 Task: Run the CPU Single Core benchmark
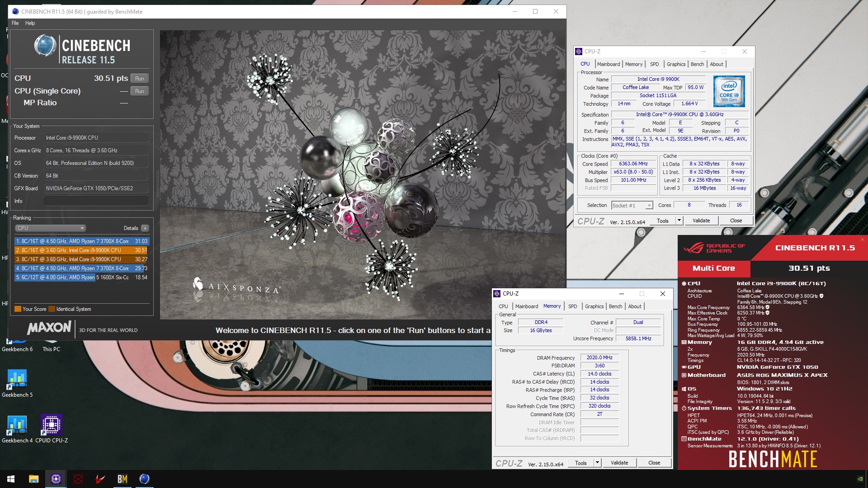pos(140,91)
